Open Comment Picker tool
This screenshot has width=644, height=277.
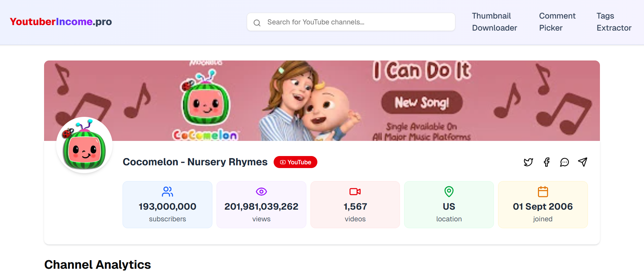point(557,22)
